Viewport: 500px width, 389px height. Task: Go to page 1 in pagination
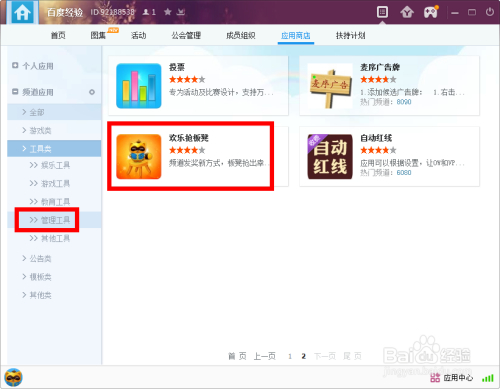(x=290, y=356)
